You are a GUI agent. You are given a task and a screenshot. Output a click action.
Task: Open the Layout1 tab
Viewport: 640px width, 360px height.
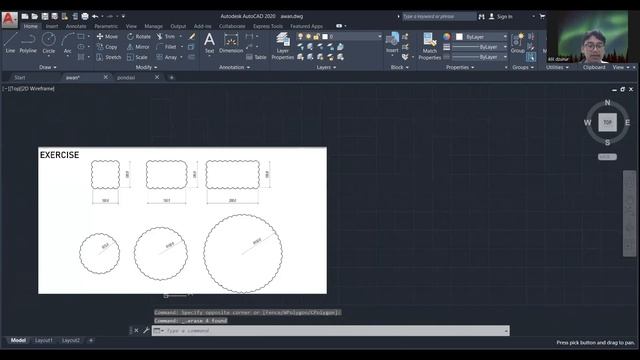click(x=44, y=340)
